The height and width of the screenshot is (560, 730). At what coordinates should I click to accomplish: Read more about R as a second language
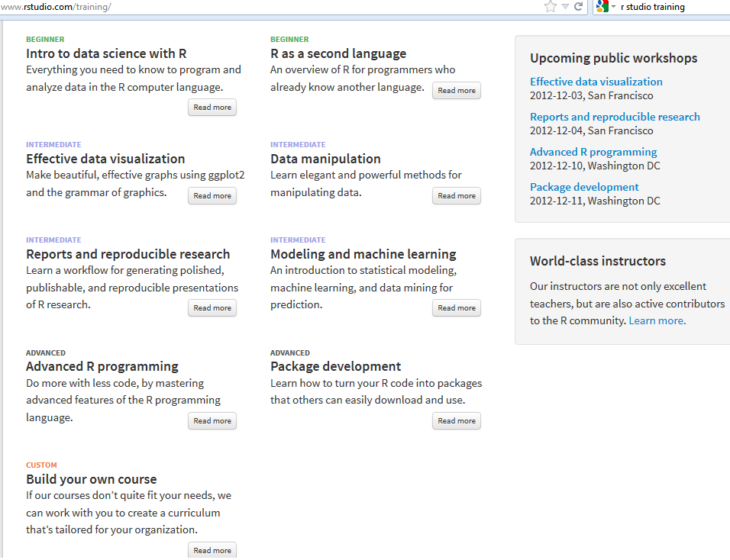point(457,91)
